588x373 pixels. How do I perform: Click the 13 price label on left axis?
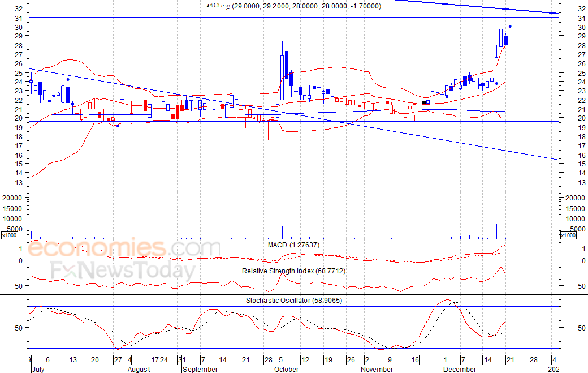19,182
